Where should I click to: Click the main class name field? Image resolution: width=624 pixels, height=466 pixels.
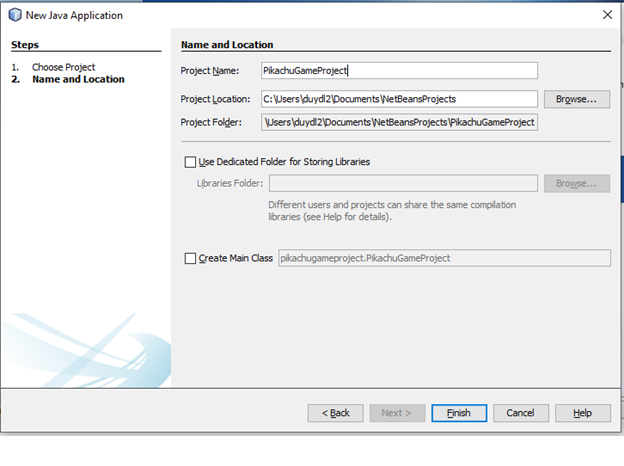[443, 258]
